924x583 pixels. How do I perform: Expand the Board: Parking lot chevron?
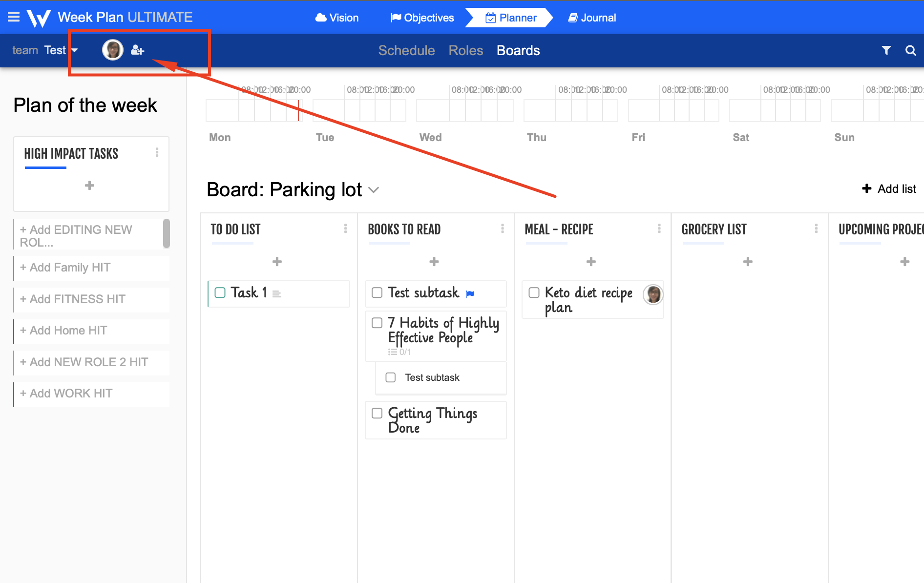[x=374, y=190]
